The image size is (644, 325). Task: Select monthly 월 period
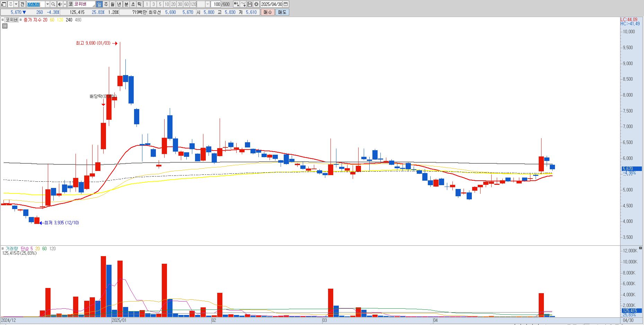[x=113, y=4]
